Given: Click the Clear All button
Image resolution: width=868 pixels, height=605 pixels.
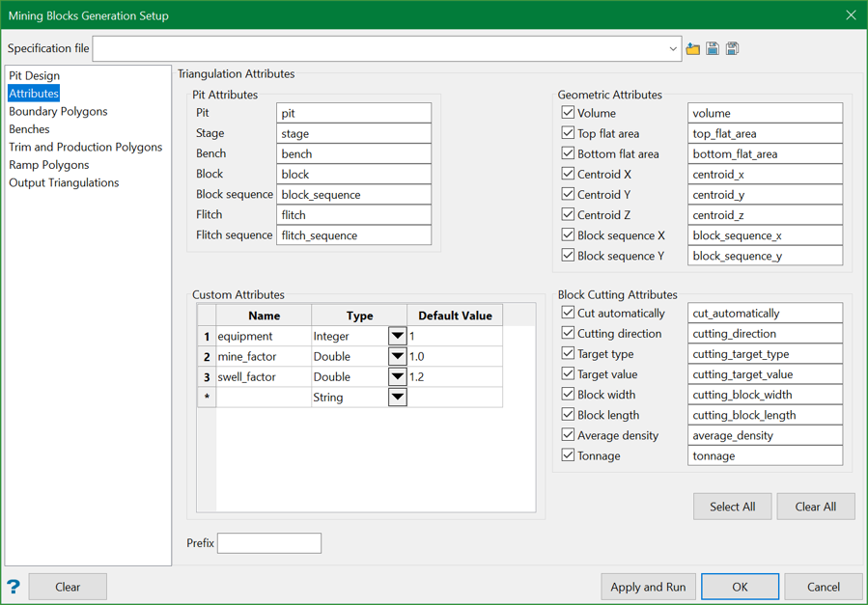Looking at the screenshot, I should (x=815, y=507).
